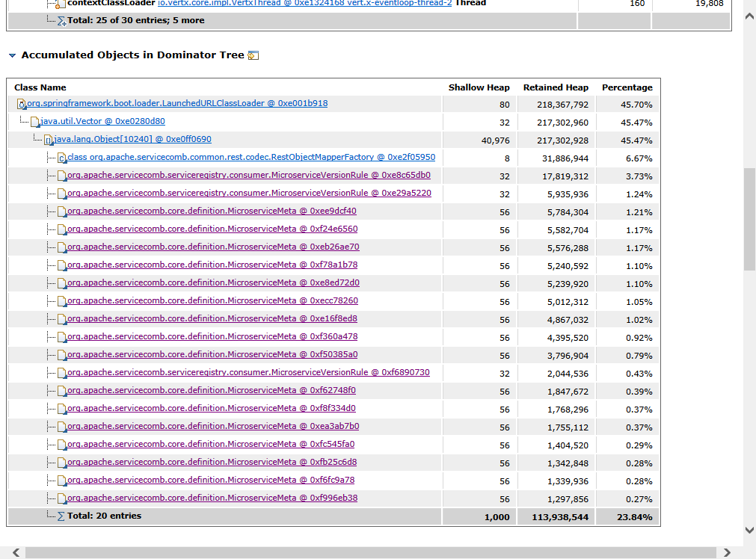756x559 pixels.
Task: Open MicroserviceVersionRule @ 0xf6890730 link
Action: coord(248,372)
